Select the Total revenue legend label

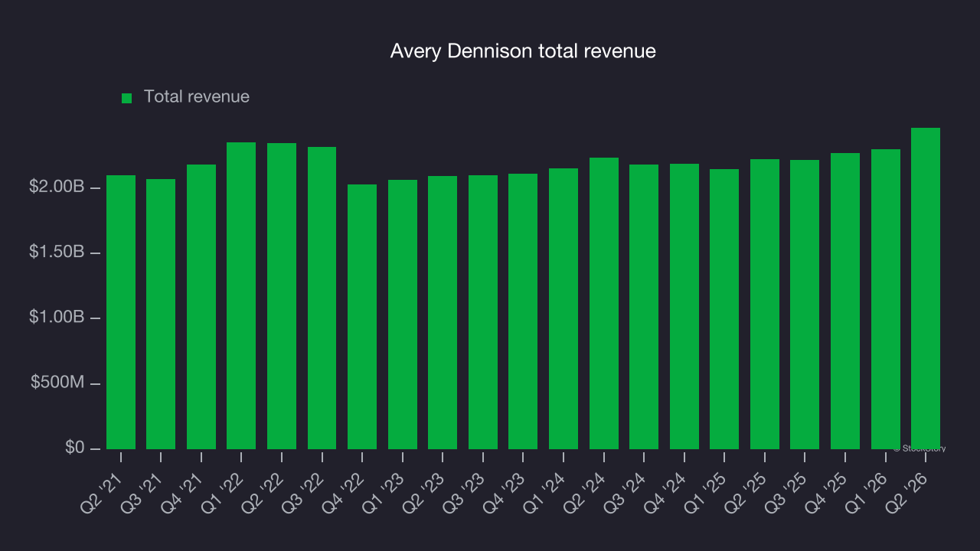(197, 97)
